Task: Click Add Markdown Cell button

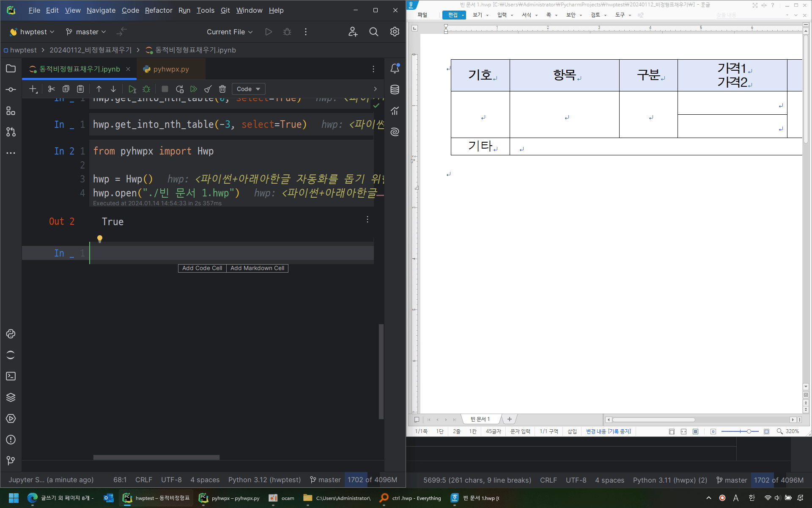Action: [257, 268]
